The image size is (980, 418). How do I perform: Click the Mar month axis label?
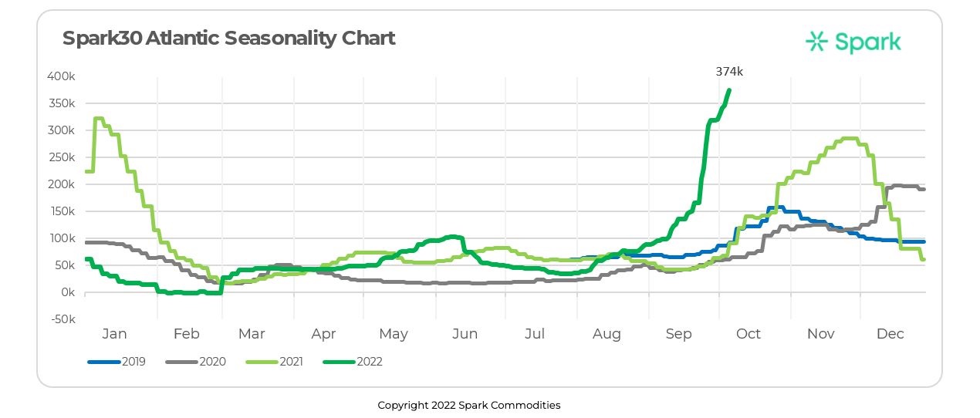(252, 334)
